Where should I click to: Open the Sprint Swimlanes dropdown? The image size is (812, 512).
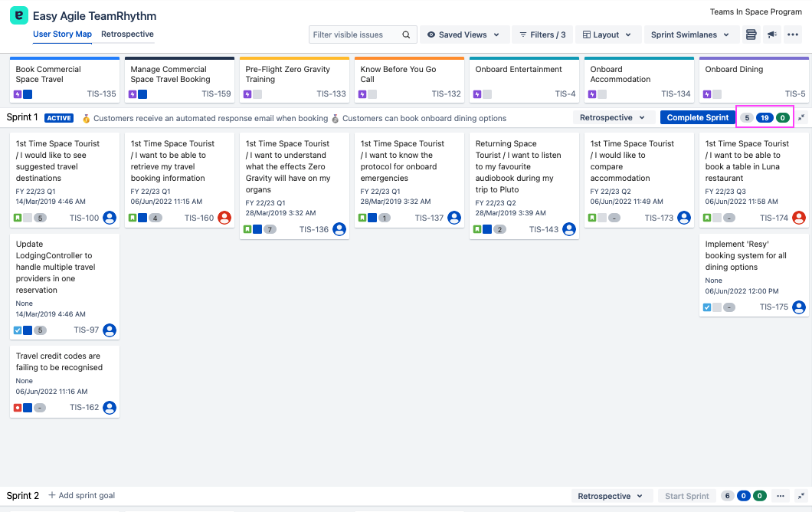click(692, 34)
